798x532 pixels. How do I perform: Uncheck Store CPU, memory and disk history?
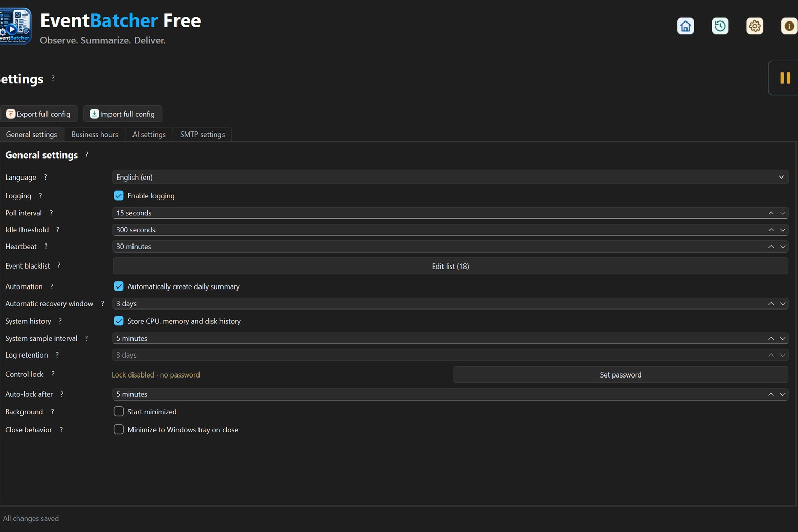click(119, 321)
